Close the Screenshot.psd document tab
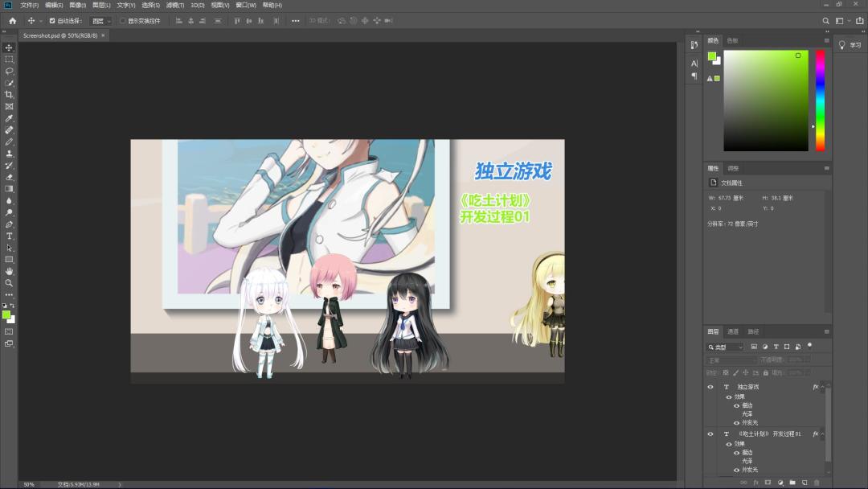 click(103, 35)
